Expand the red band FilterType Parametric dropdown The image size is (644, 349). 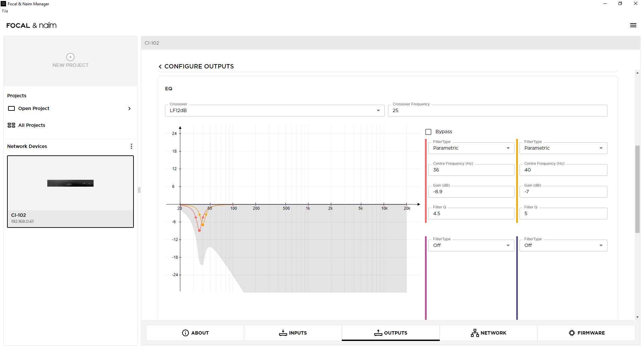(471, 148)
